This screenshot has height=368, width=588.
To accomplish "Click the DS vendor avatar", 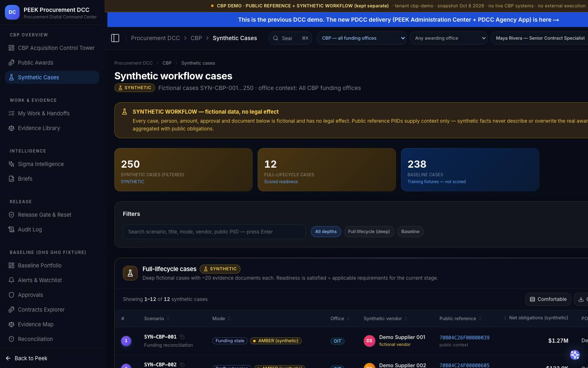I will coord(370,341).
